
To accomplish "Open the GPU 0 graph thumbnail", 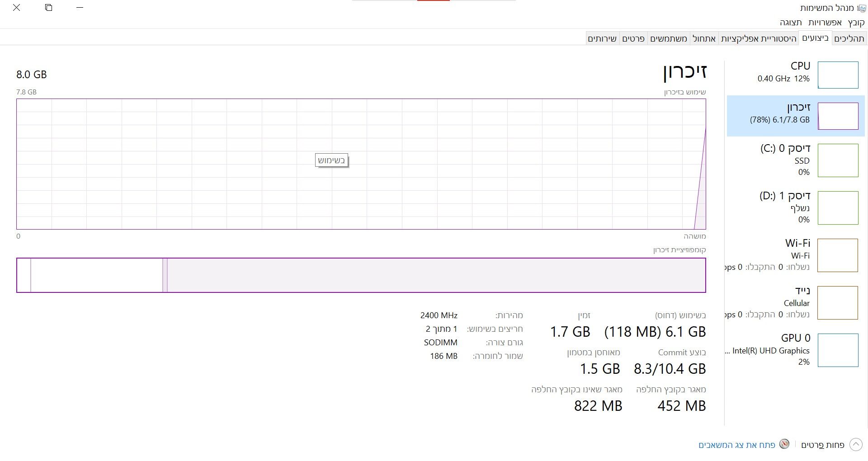I will coord(838,350).
